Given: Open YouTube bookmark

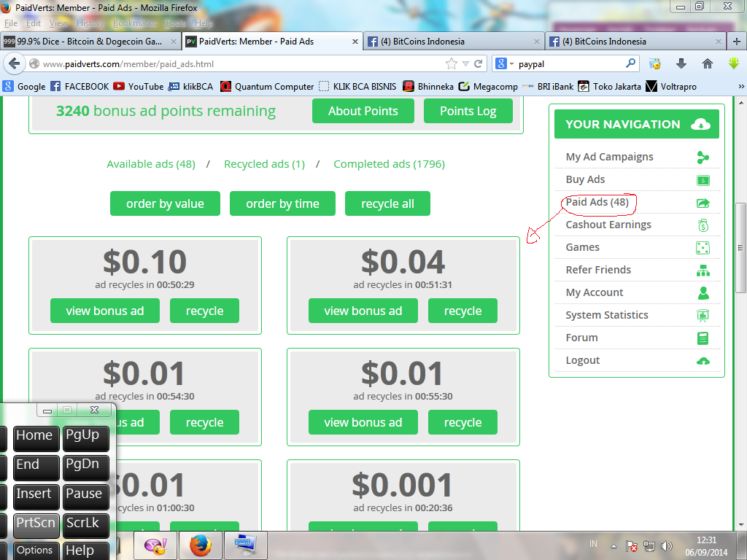Looking at the screenshot, I should 138,86.
